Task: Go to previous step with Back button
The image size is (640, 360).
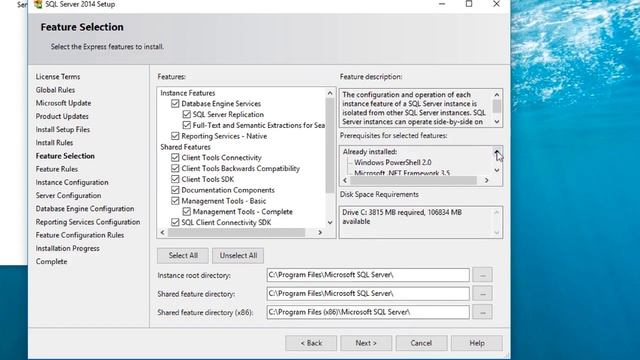Action: 311,343
